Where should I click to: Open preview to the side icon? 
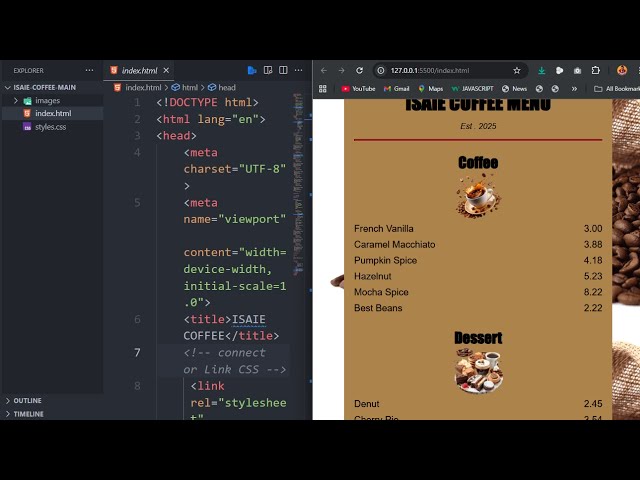click(x=268, y=70)
